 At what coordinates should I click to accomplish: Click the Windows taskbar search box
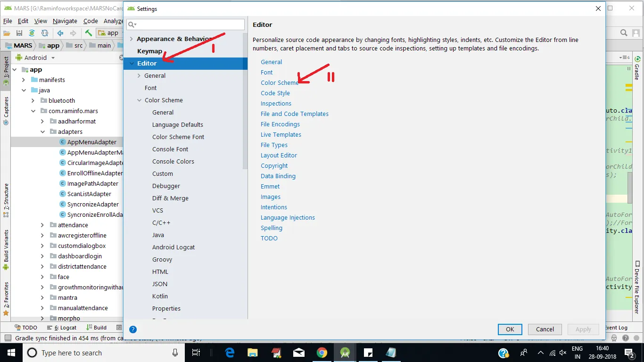[x=103, y=353]
